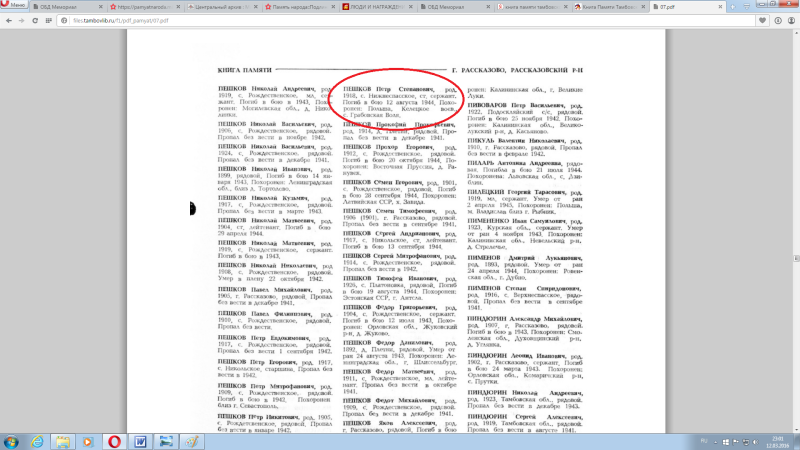Open Windows Explorer folder on taskbar
The height and width of the screenshot is (450, 800).
(63, 441)
